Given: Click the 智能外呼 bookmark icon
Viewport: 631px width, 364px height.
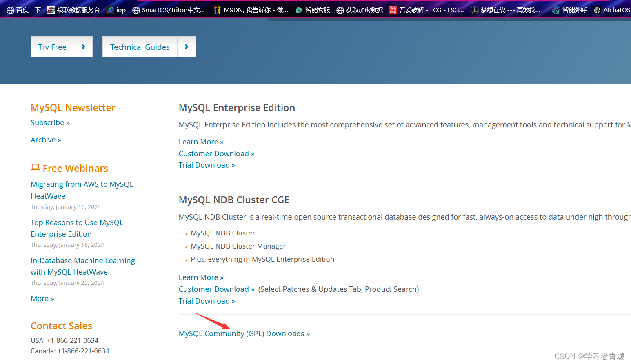Looking at the screenshot, I should (556, 9).
